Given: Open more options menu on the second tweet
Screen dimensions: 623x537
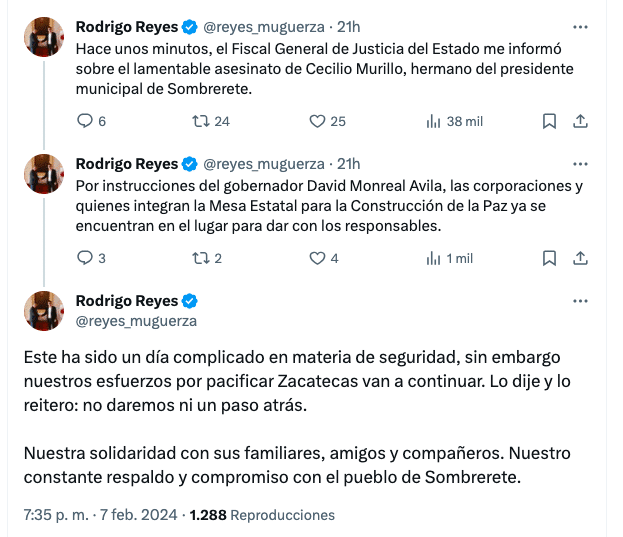Looking at the screenshot, I should click(x=580, y=163).
